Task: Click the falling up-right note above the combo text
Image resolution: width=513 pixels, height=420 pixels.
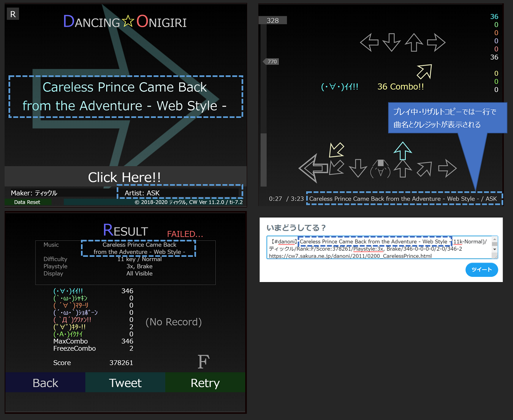Action: (425, 72)
